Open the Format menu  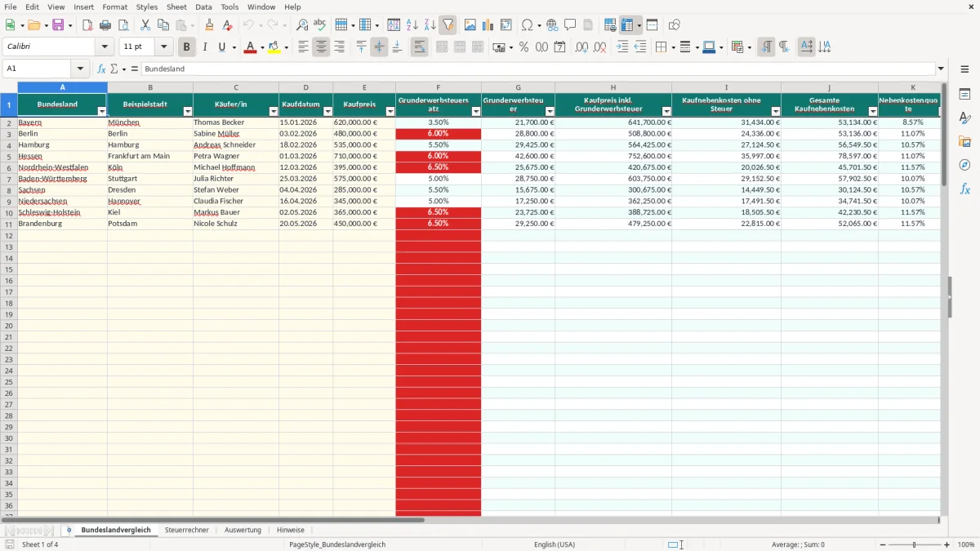pyautogui.click(x=114, y=7)
